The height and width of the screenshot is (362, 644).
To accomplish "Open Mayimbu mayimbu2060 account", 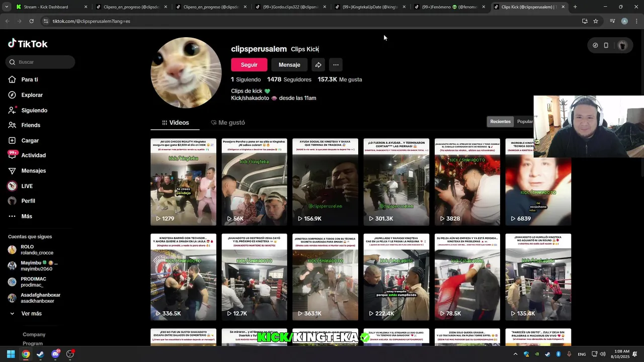I will (33, 266).
